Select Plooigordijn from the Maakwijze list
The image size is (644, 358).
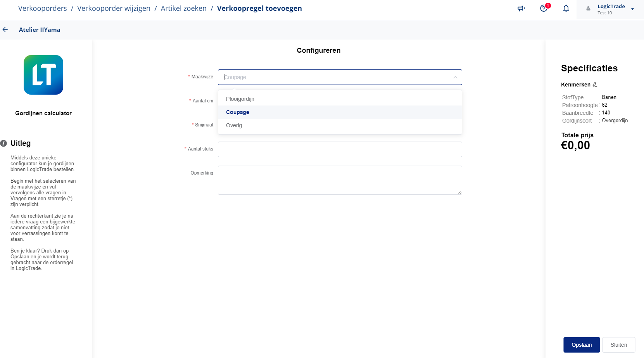coord(240,99)
